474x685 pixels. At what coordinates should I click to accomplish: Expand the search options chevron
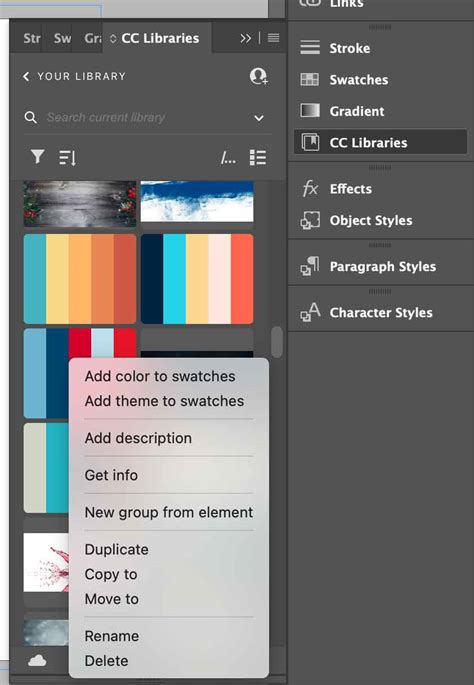click(x=259, y=118)
